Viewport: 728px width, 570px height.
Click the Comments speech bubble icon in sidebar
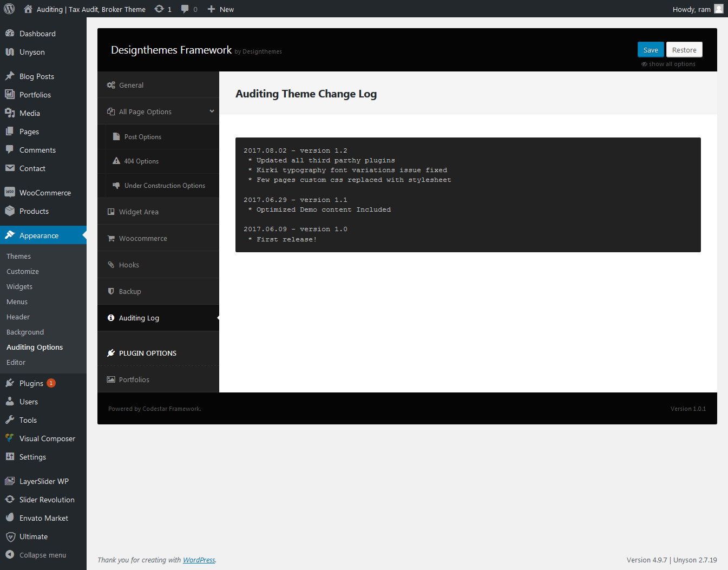pos(10,149)
